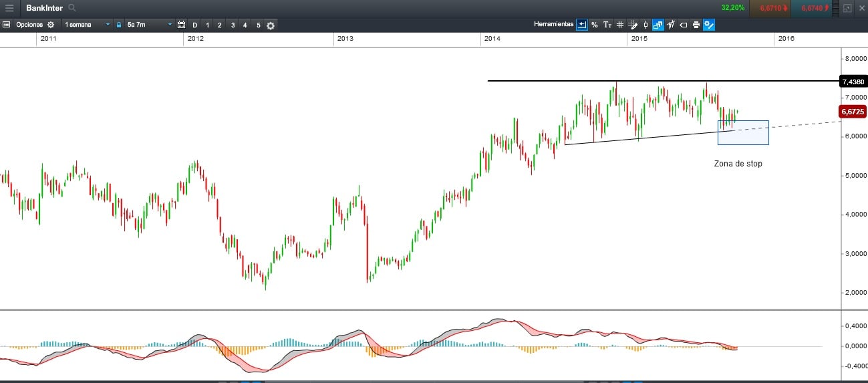The width and height of the screenshot is (868, 383).
Task: Click the 6,6740 buy price button
Action: tap(815, 8)
